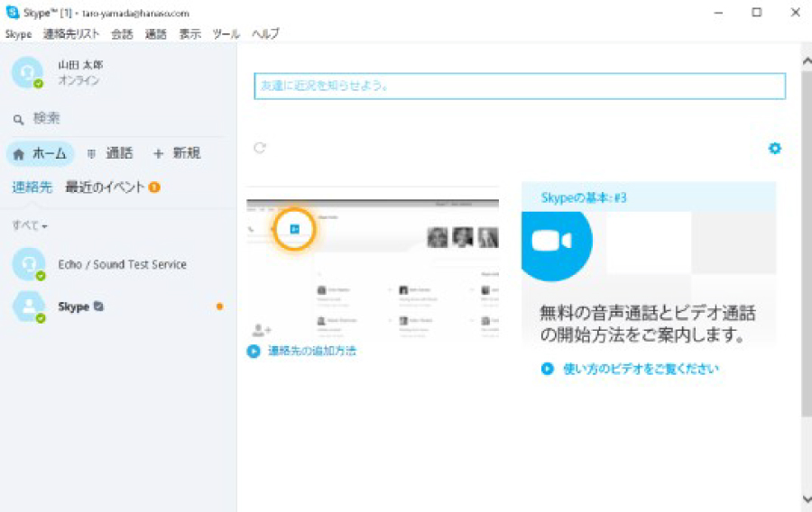The height and width of the screenshot is (512, 812).
Task: Expand the すべて contact filter dropdown
Action: (x=30, y=225)
